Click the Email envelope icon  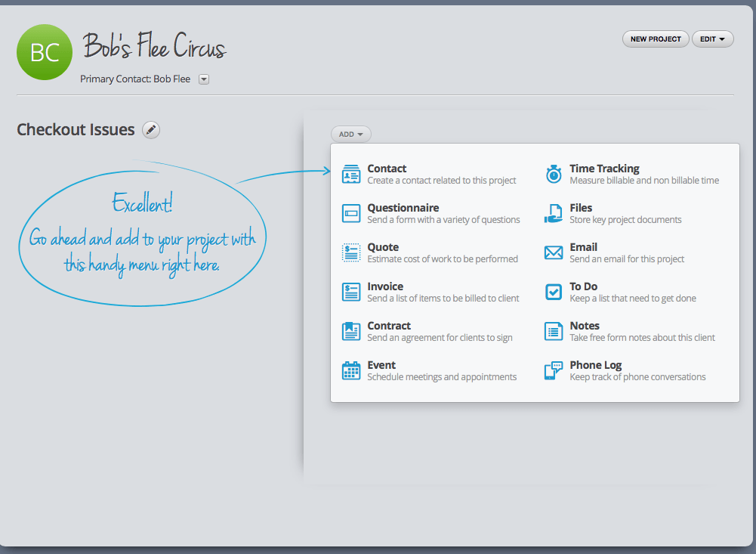(554, 252)
